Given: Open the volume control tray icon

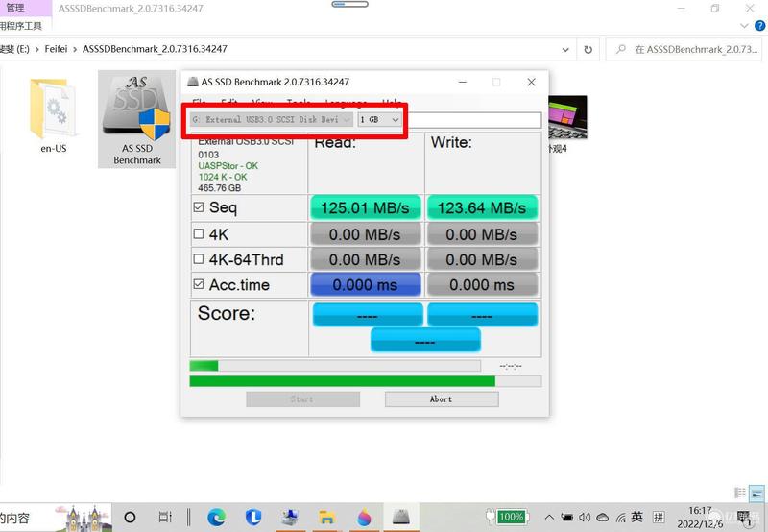Looking at the screenshot, I should click(585, 517).
